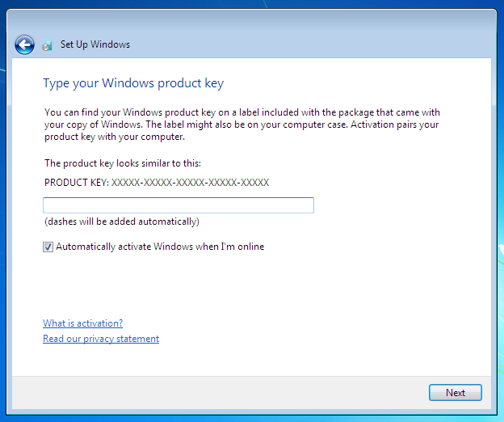Click the Next button
504x422 pixels.
(456, 392)
